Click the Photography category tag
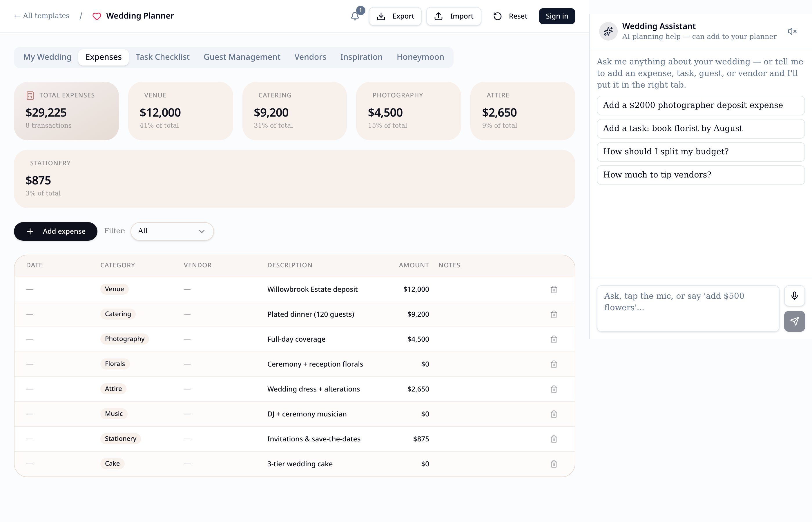 coord(124,339)
